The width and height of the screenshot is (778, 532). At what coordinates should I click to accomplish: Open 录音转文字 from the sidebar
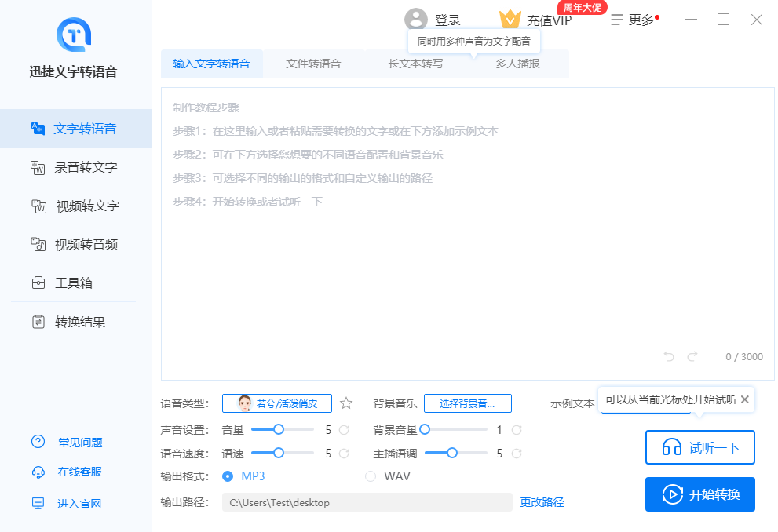(76, 168)
